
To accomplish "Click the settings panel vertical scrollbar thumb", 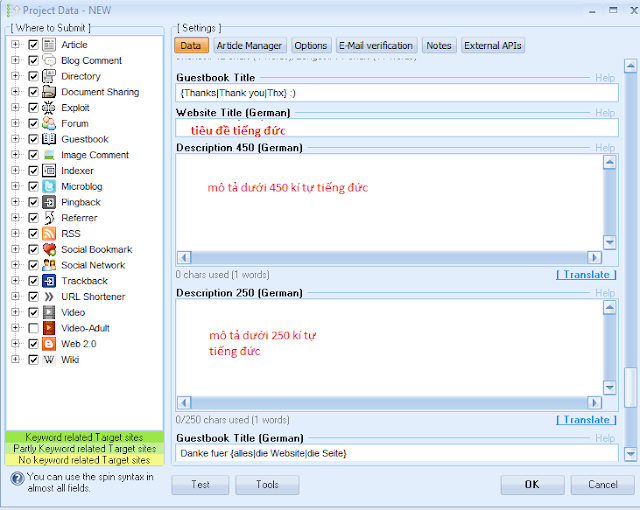I will coord(631,387).
